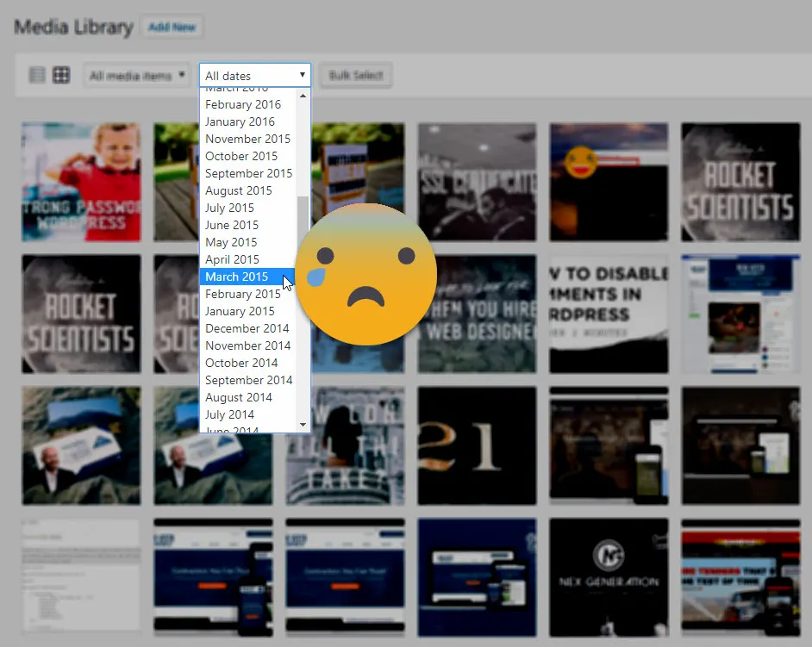Open the 'To Disable Comments in WordPress' thumbnail
The image size is (812, 647).
pyautogui.click(x=609, y=314)
